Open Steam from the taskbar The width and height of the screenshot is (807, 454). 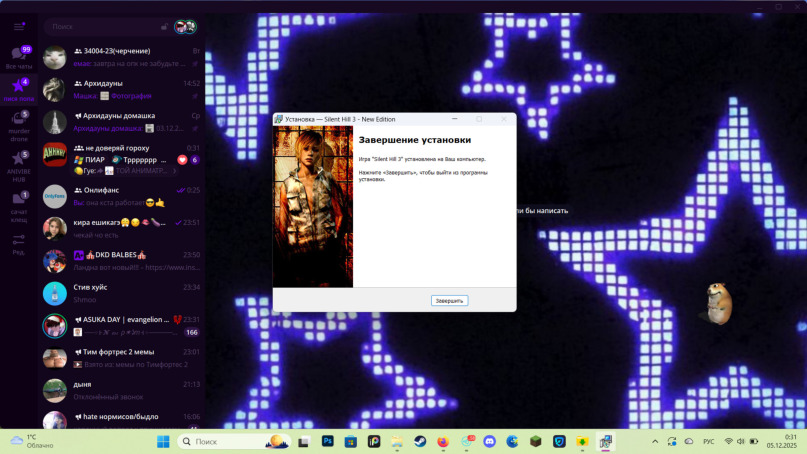click(420, 442)
